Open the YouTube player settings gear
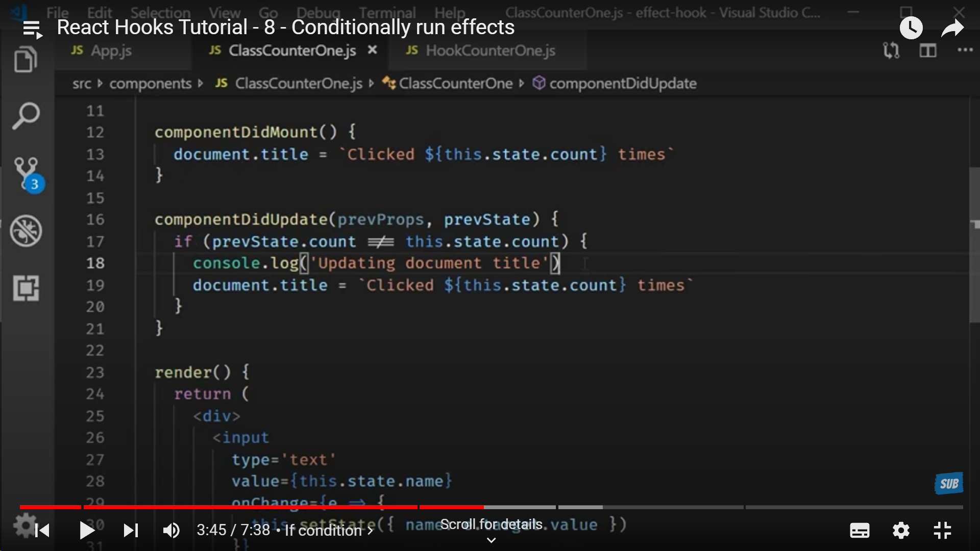The height and width of the screenshot is (551, 980). pyautogui.click(x=901, y=531)
